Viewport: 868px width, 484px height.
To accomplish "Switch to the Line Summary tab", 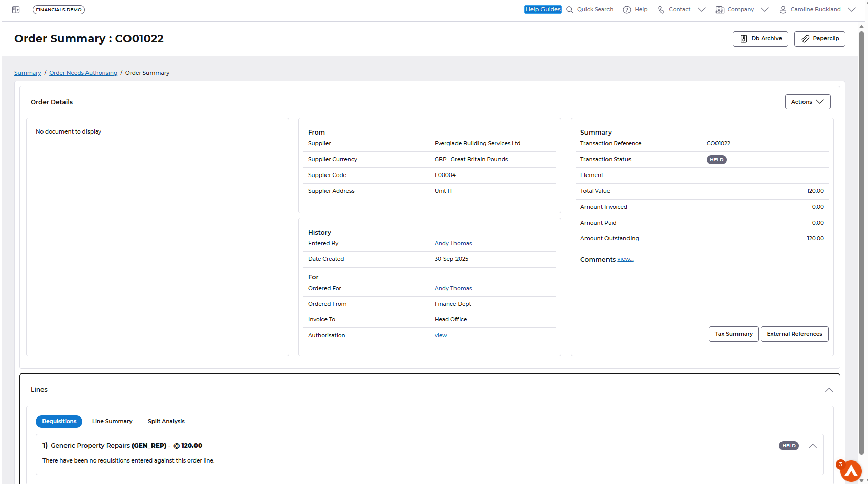I will point(112,422).
